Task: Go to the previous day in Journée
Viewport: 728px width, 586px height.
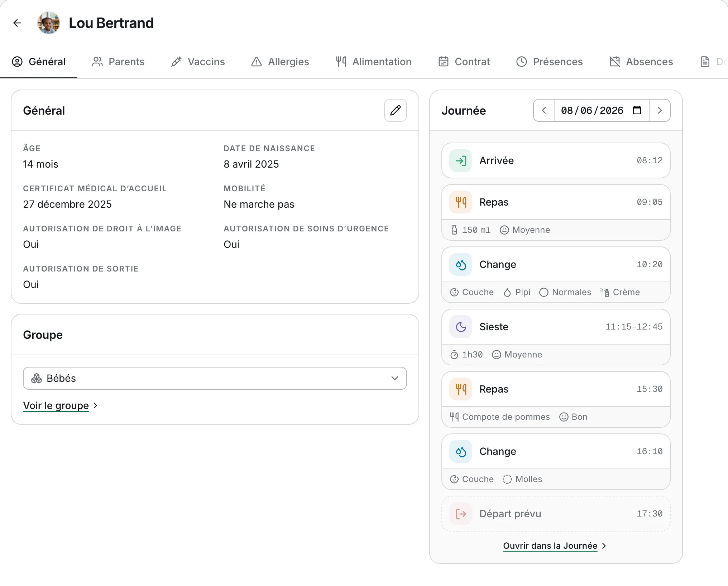Action: [544, 110]
